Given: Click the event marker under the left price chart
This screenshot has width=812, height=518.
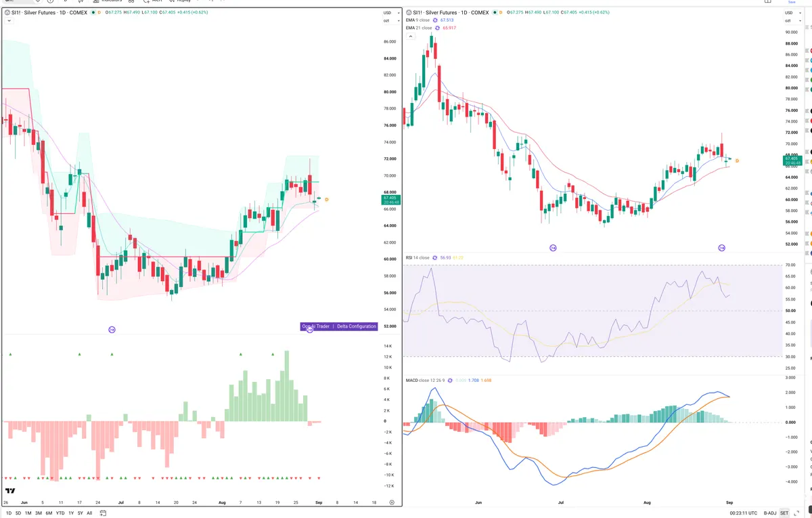Looking at the screenshot, I should coord(112,330).
